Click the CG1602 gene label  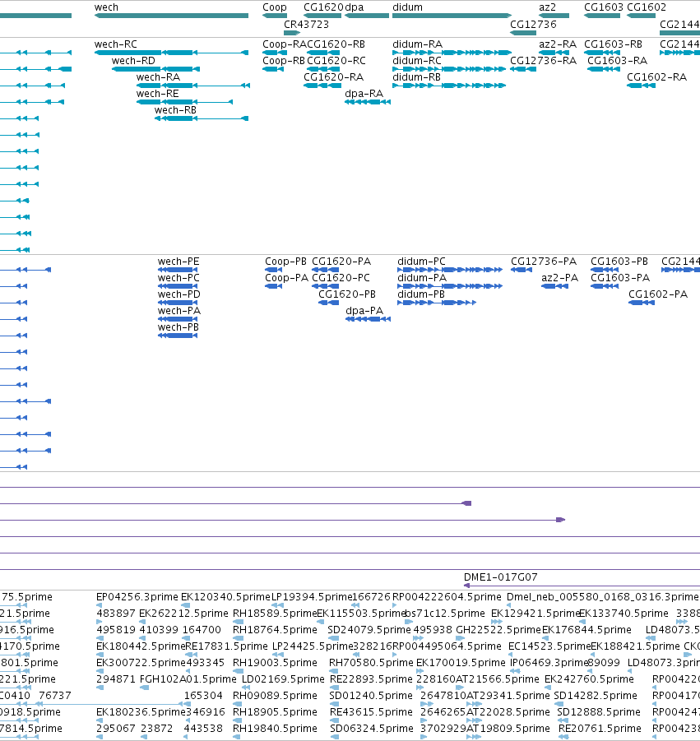click(x=646, y=7)
